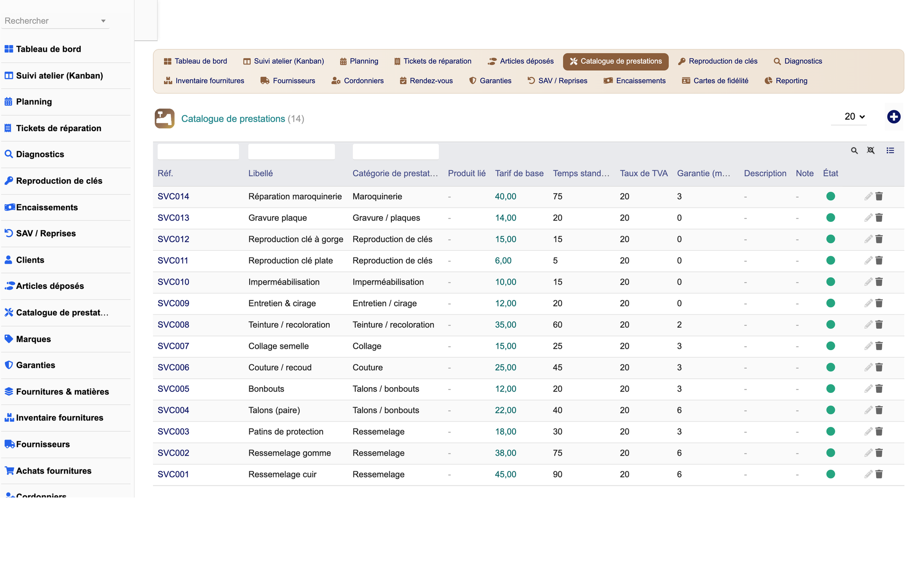Open Rendez-vous tab in top bar
This screenshot has height=572, width=924.
pyautogui.click(x=426, y=81)
